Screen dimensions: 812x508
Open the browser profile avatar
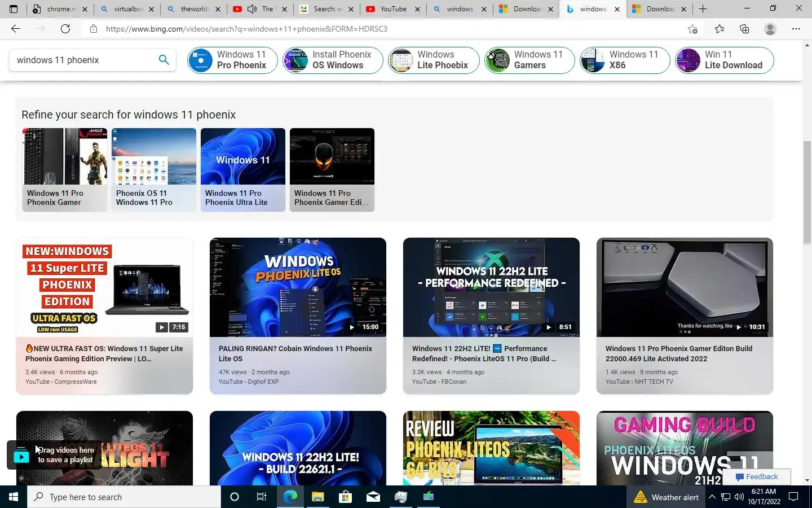click(x=770, y=29)
